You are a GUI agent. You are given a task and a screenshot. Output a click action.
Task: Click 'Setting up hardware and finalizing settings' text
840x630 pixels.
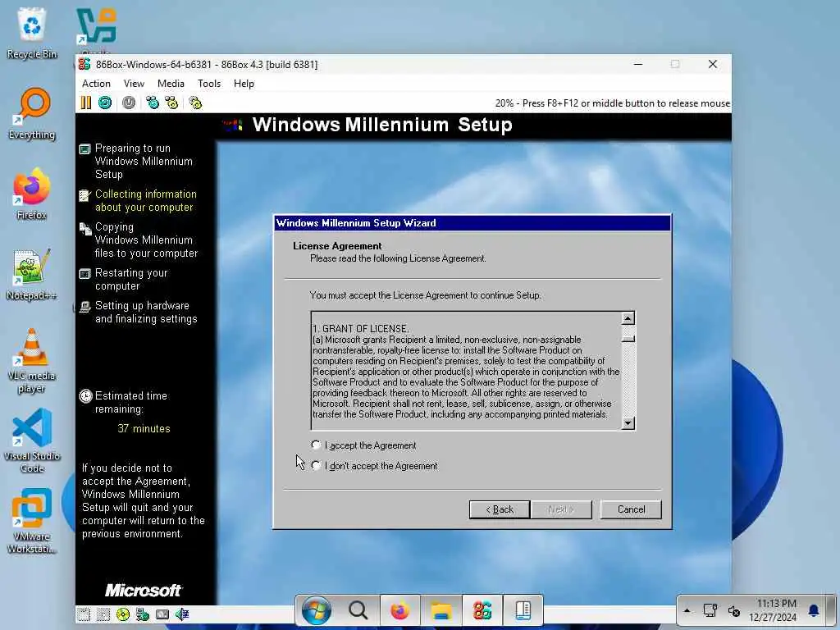(x=146, y=313)
